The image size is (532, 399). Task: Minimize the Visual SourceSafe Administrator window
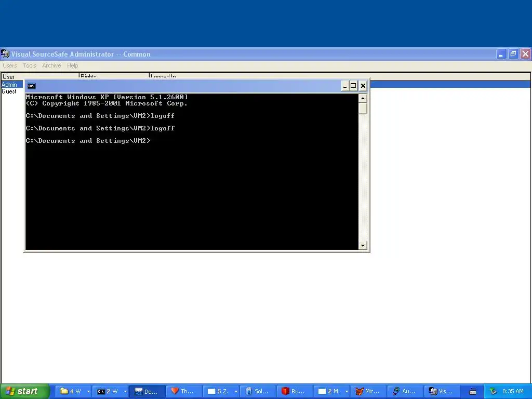pyautogui.click(x=501, y=54)
